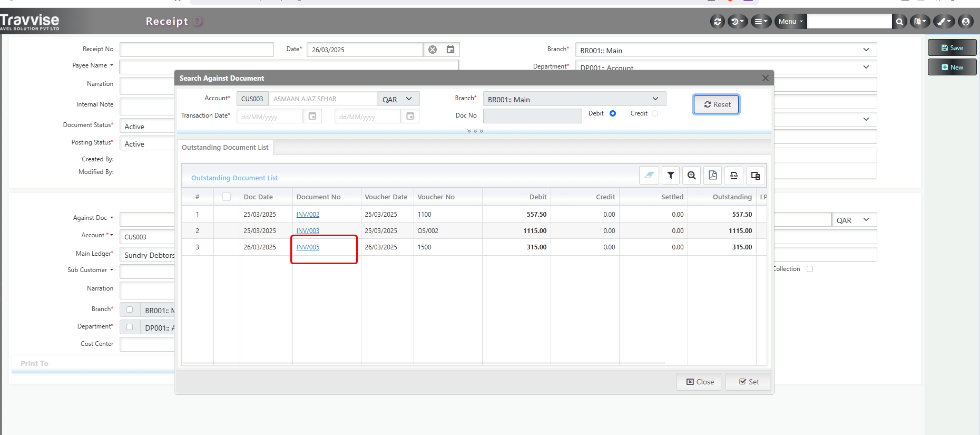Click the New button
The image size is (980, 435).
point(952,67)
